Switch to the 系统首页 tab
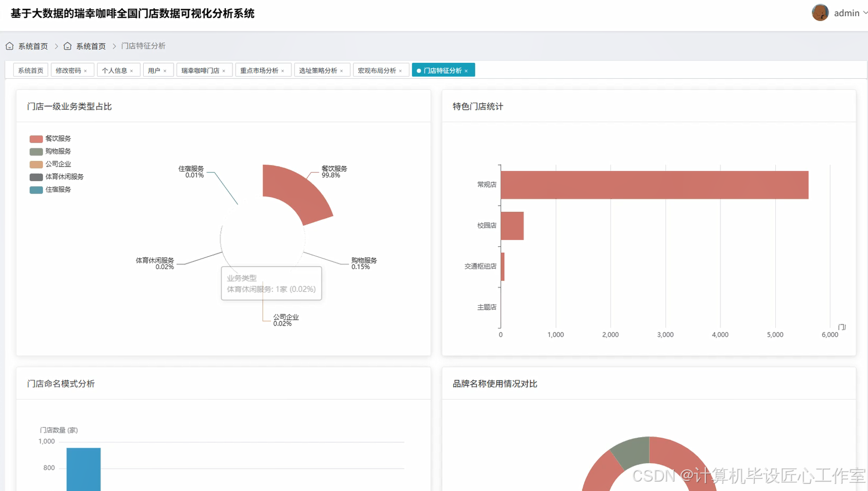The height and width of the screenshot is (491, 868). (x=31, y=70)
